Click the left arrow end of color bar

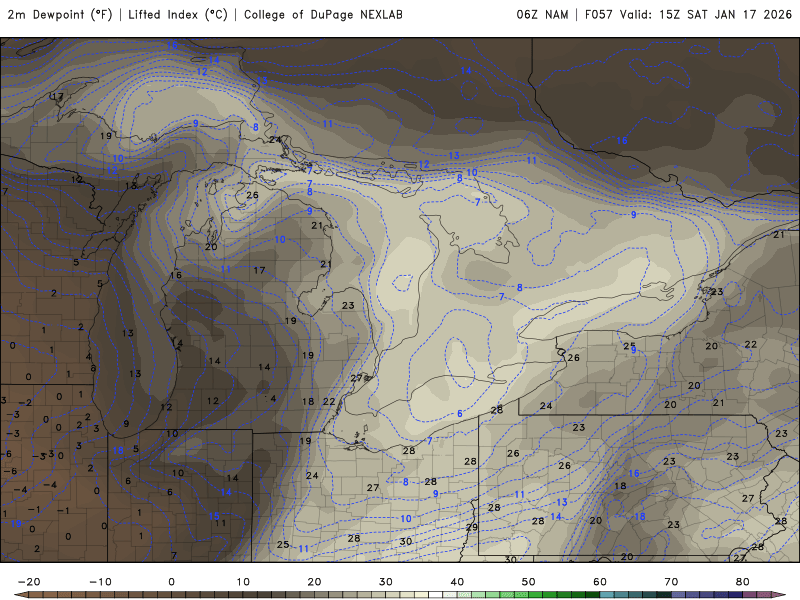click(20, 595)
